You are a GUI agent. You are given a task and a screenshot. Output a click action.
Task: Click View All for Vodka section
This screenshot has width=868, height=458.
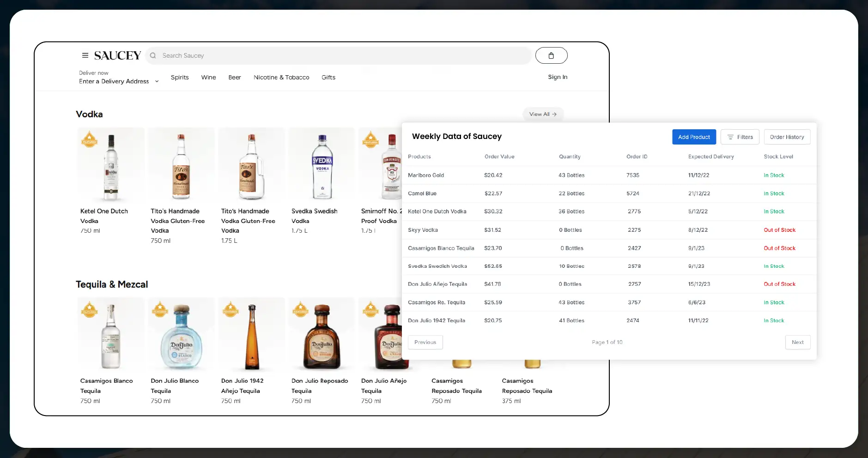pyautogui.click(x=543, y=114)
